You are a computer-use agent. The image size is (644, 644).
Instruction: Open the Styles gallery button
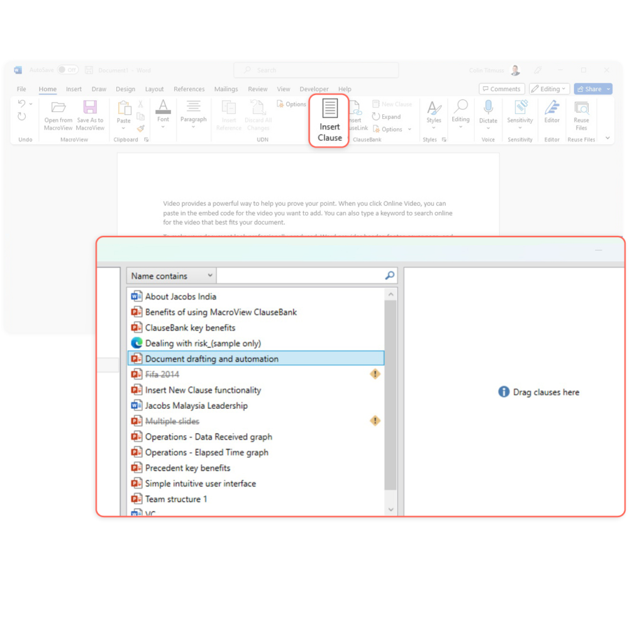click(434, 115)
